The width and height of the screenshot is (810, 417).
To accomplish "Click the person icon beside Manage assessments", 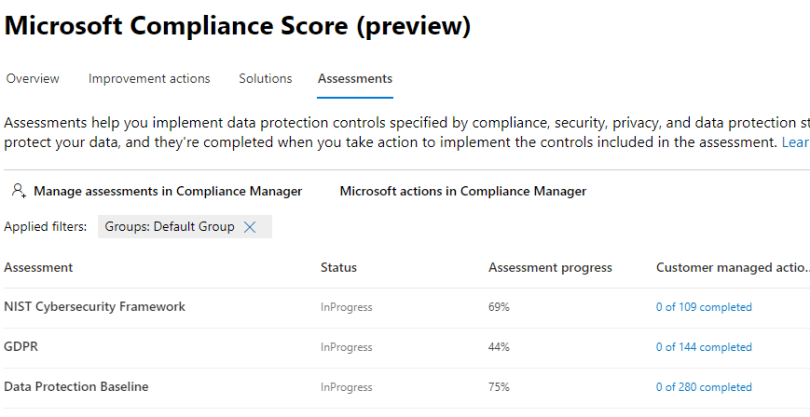I will tap(18, 191).
